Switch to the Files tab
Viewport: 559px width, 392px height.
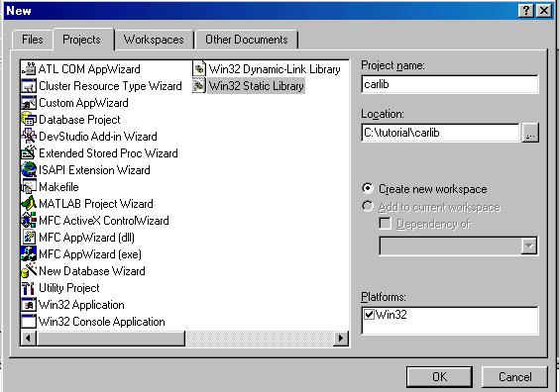pos(33,40)
